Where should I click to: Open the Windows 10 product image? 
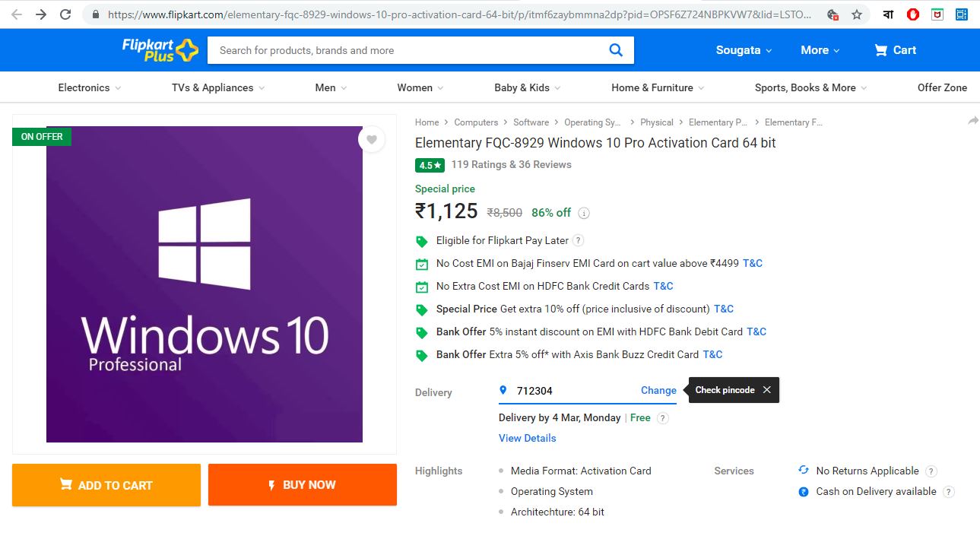[205, 284]
